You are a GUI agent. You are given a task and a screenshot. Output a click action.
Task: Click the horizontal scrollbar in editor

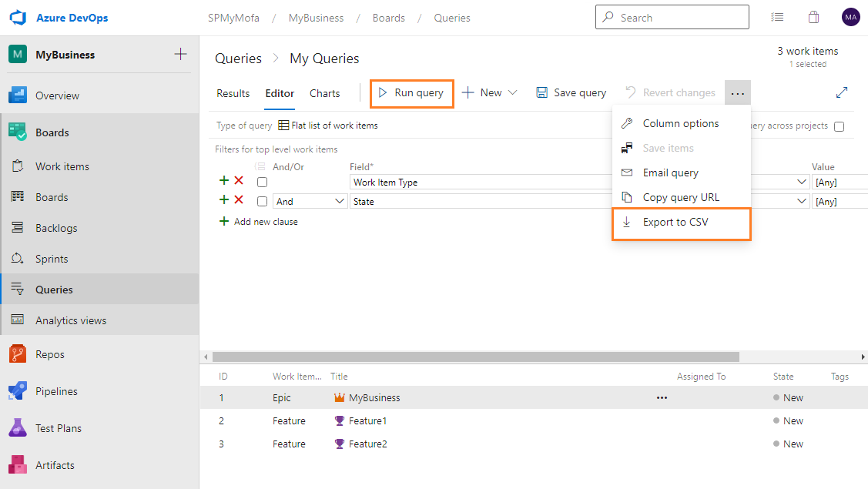point(475,357)
